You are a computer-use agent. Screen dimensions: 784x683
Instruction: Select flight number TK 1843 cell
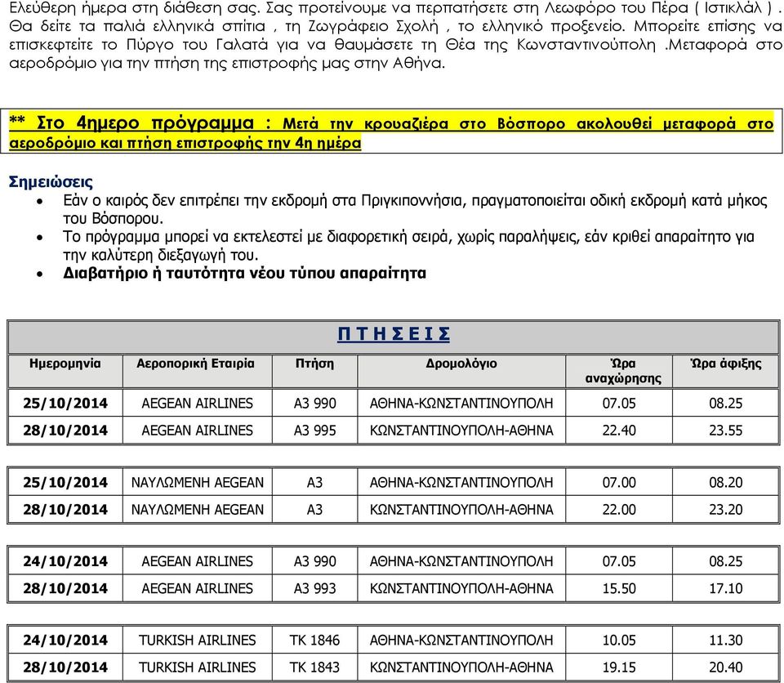(314, 667)
